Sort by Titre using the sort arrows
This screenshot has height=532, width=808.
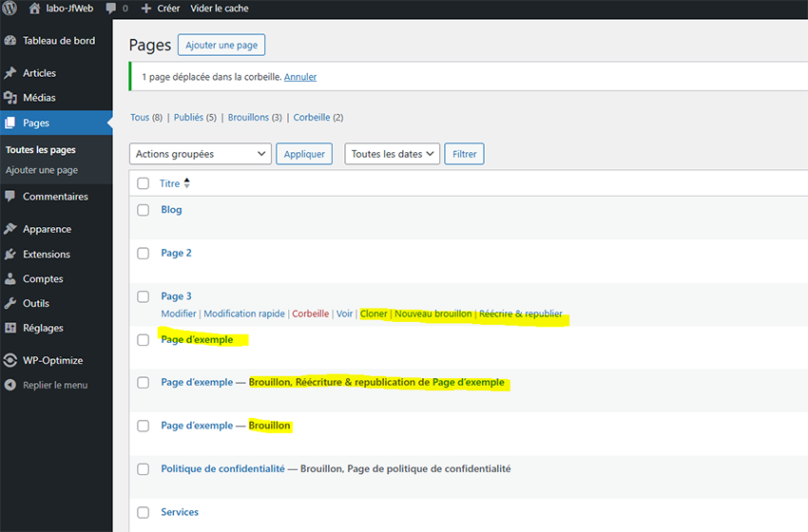point(187,182)
